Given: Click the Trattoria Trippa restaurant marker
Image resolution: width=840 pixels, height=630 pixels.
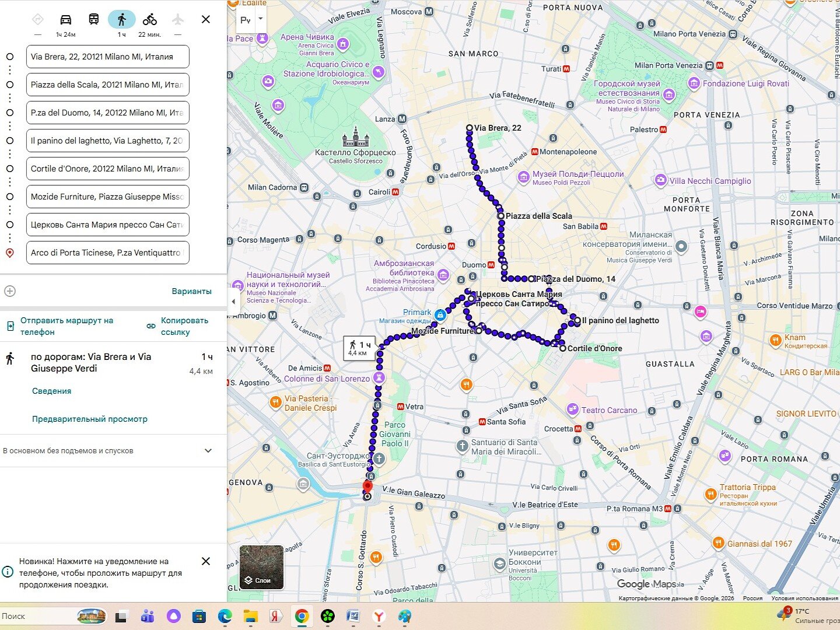Looking at the screenshot, I should coord(710,495).
